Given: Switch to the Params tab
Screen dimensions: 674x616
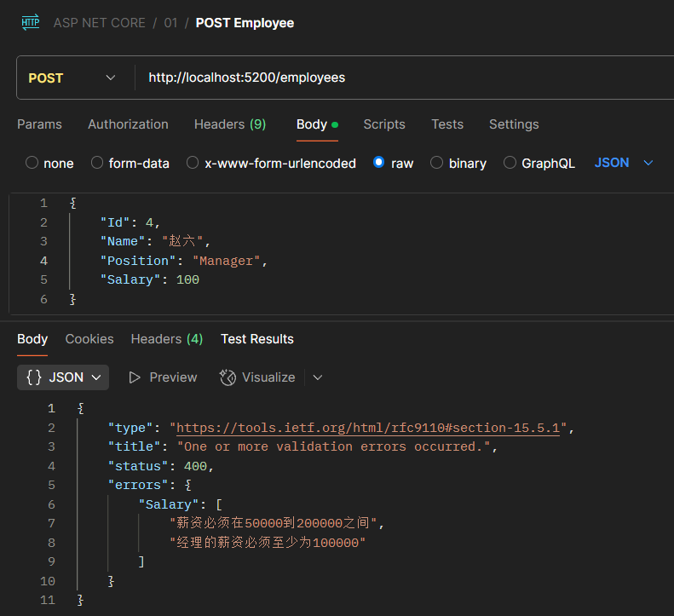Looking at the screenshot, I should click(x=39, y=124).
